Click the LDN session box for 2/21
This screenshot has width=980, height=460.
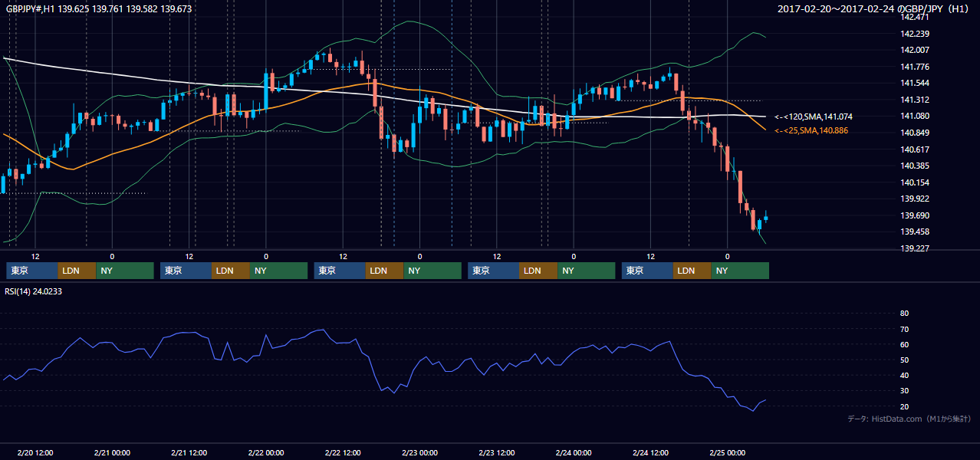[x=231, y=271]
